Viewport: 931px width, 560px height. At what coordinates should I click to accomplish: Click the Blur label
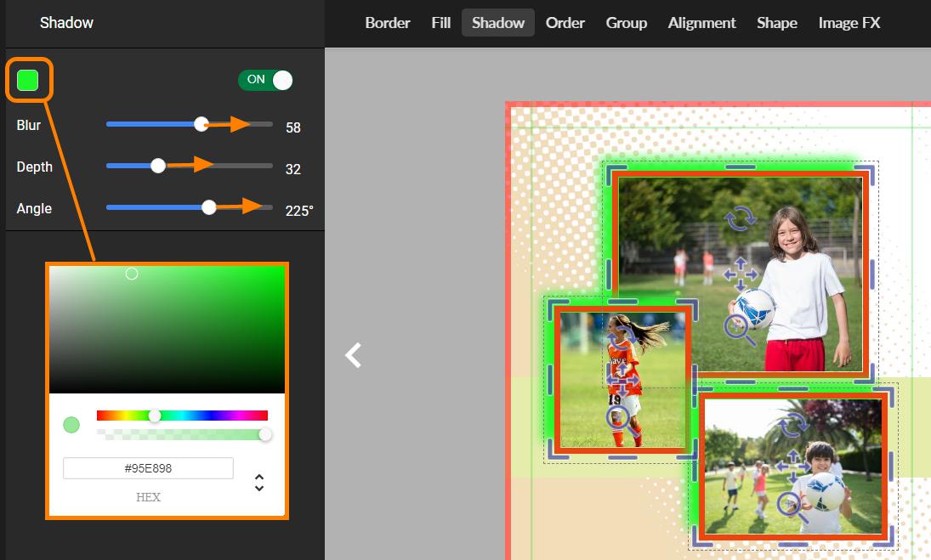(29, 125)
